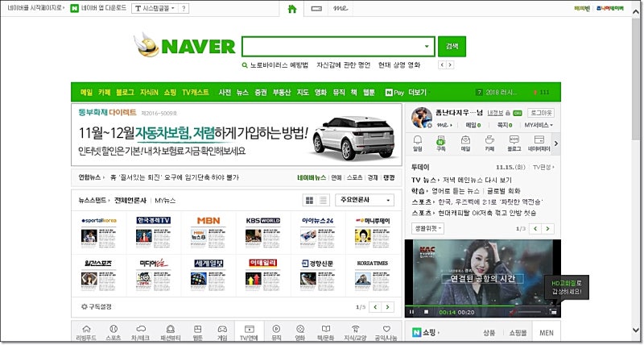Open the profile settings gear icon
The width and height of the screenshot is (644, 345).
[x=430, y=126]
